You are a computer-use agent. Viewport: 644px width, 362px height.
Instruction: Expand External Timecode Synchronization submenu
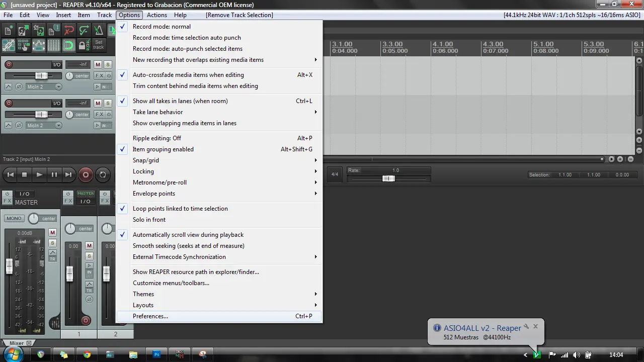tap(220, 257)
